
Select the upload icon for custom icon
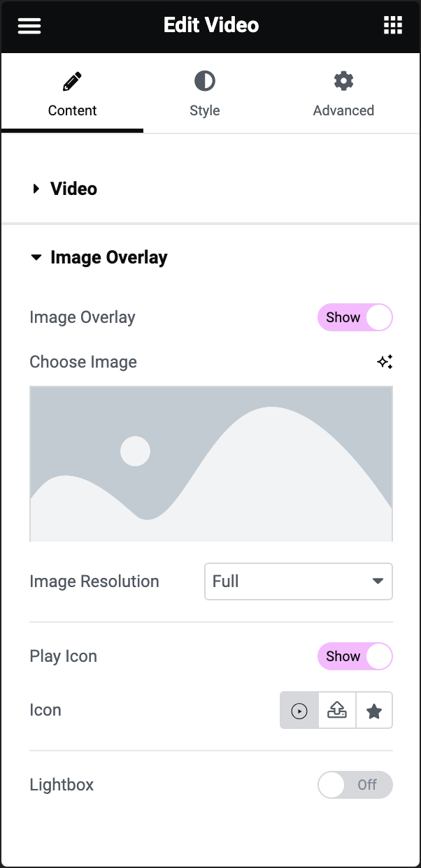point(336,710)
